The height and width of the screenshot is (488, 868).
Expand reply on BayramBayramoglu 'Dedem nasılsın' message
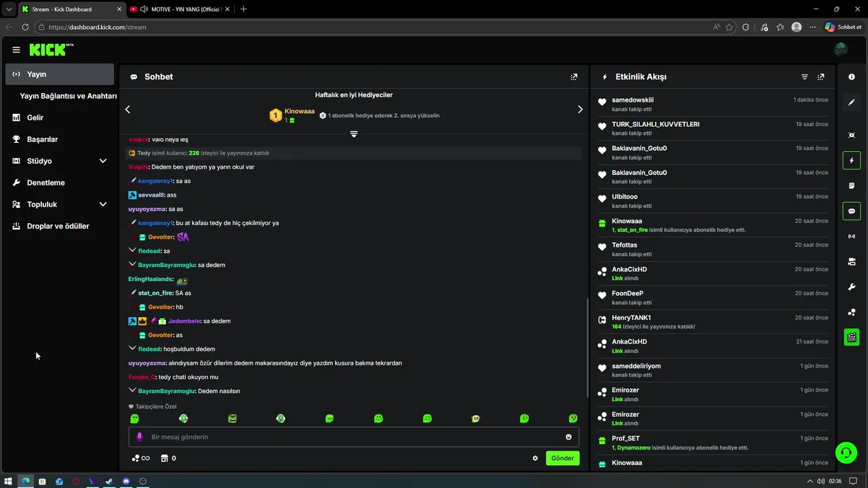click(x=132, y=390)
